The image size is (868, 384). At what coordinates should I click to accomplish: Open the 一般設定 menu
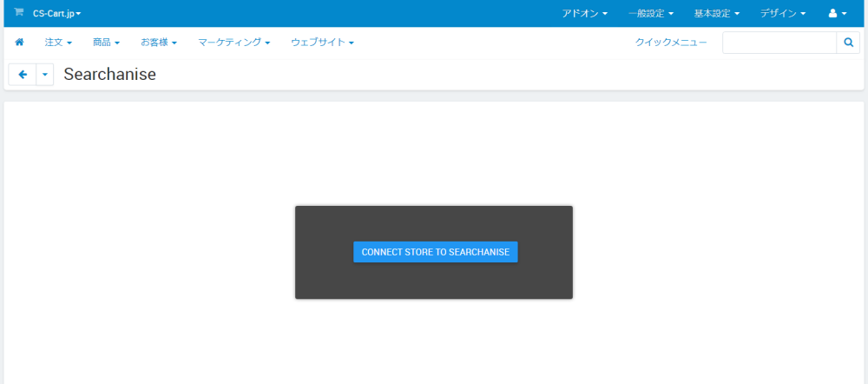point(651,13)
